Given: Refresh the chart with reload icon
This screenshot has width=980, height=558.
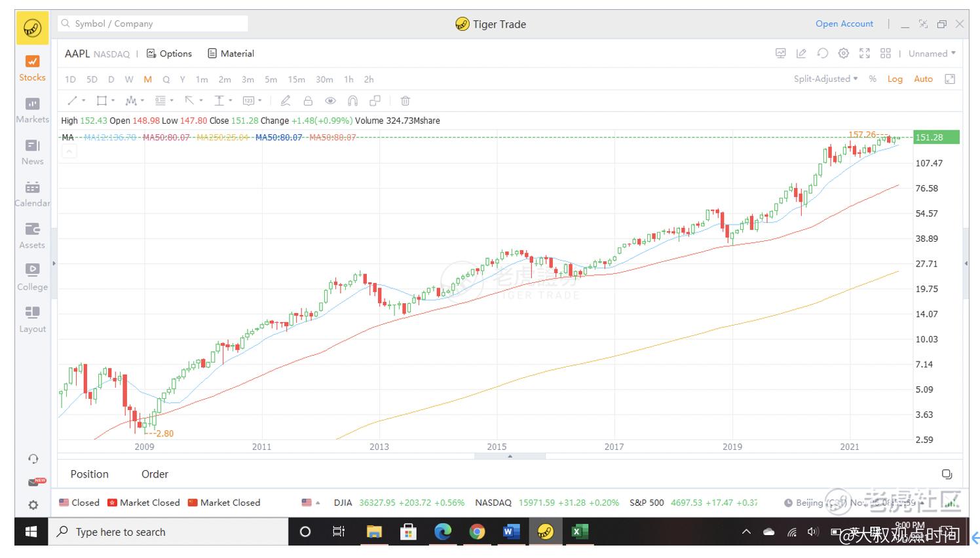Looking at the screenshot, I should pos(823,54).
